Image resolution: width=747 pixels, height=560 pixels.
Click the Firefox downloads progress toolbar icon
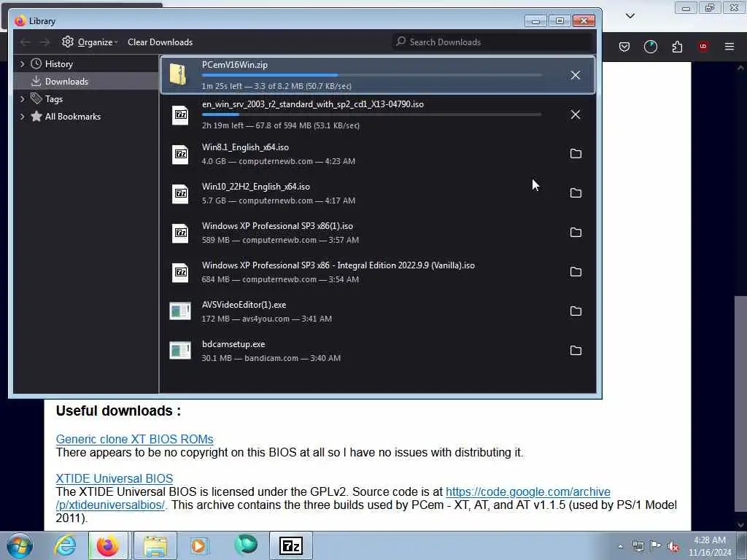point(650,47)
